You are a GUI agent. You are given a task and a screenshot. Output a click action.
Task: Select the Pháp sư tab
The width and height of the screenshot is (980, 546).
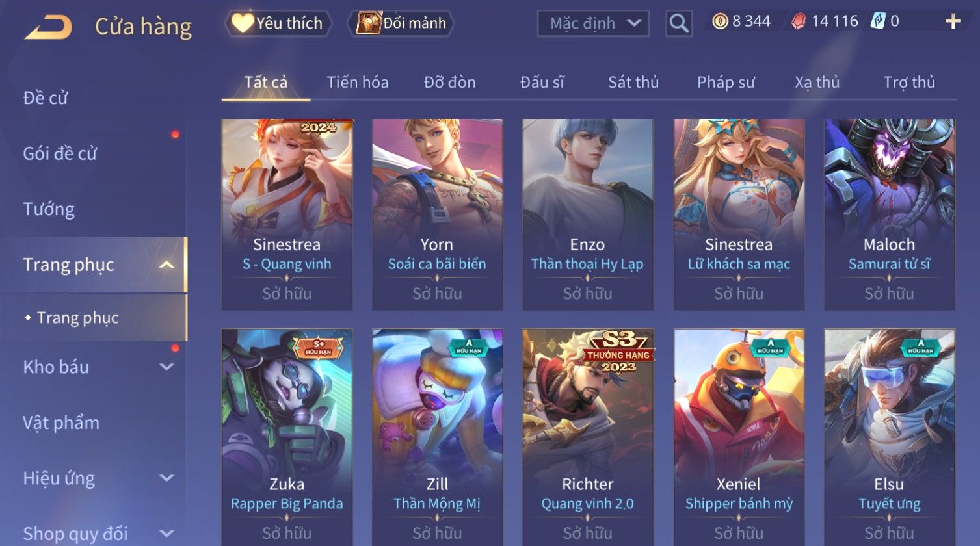pyautogui.click(x=726, y=83)
